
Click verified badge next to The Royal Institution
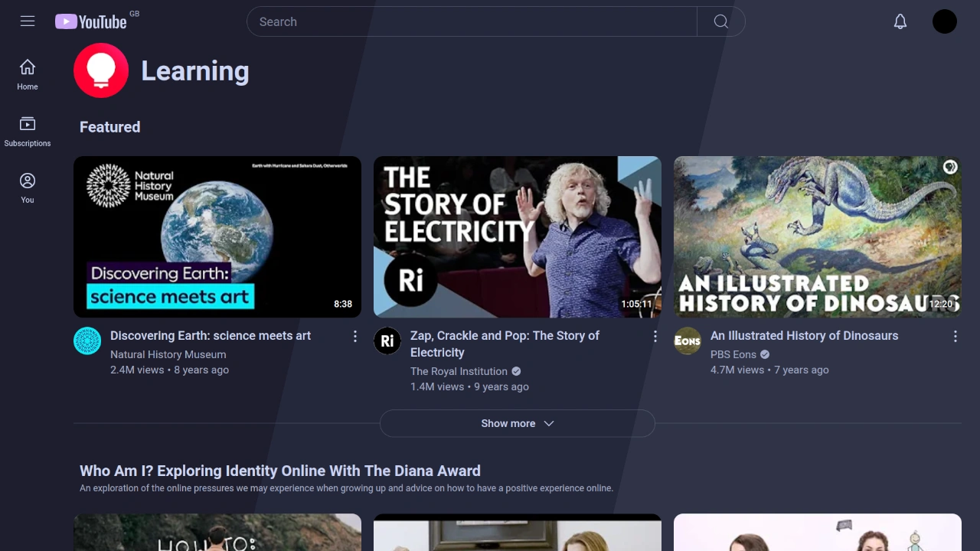click(x=516, y=371)
